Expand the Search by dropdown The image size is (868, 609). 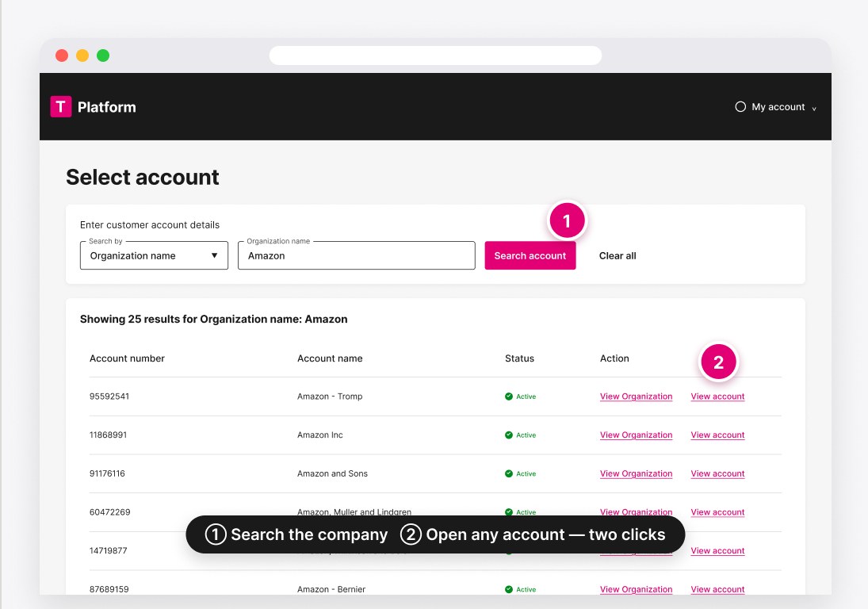[x=154, y=255]
